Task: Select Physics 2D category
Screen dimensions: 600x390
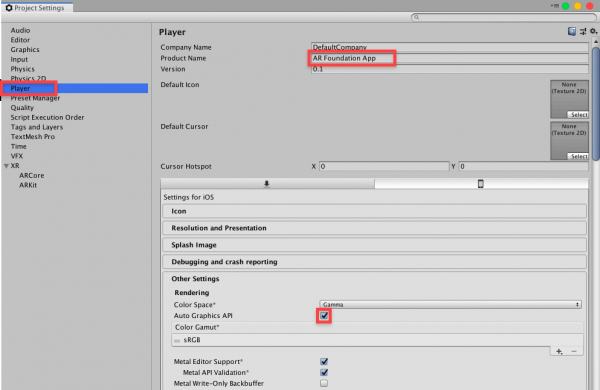Action: click(x=28, y=78)
